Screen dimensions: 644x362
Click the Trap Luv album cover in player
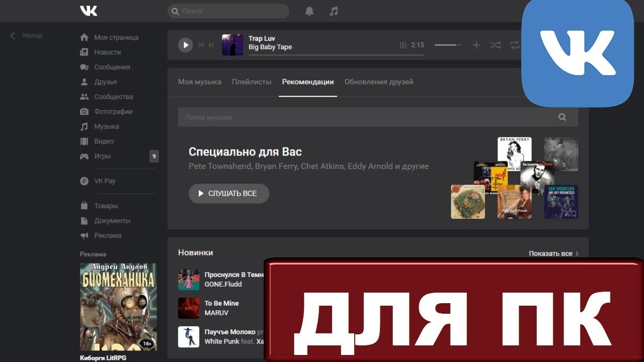(x=232, y=45)
